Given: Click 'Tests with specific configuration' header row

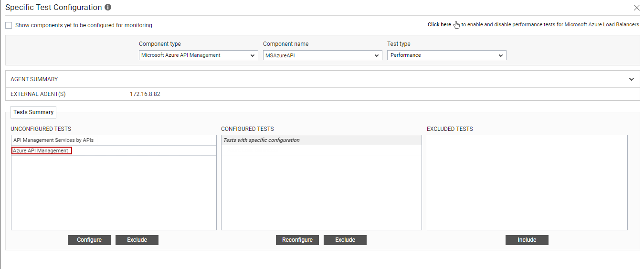Looking at the screenshot, I should [321, 140].
